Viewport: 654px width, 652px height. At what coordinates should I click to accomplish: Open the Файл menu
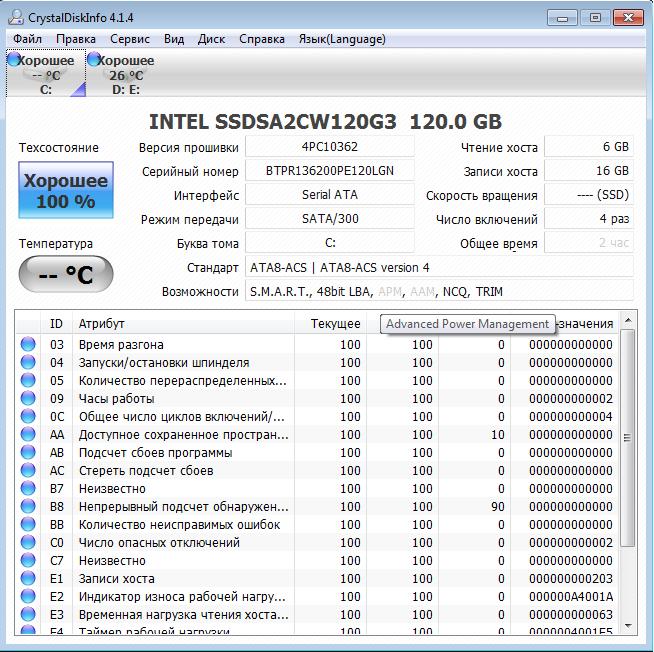(x=27, y=39)
